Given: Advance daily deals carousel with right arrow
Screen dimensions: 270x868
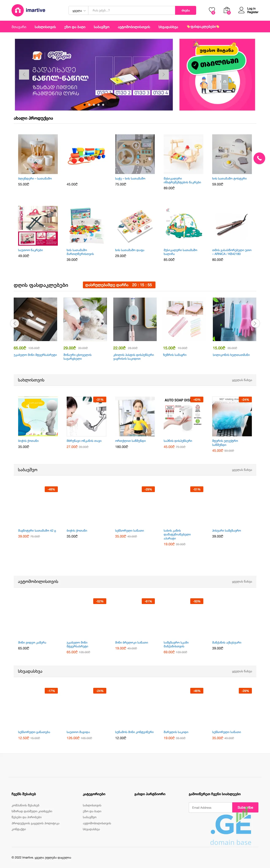Looking at the screenshot, I should [255, 324].
